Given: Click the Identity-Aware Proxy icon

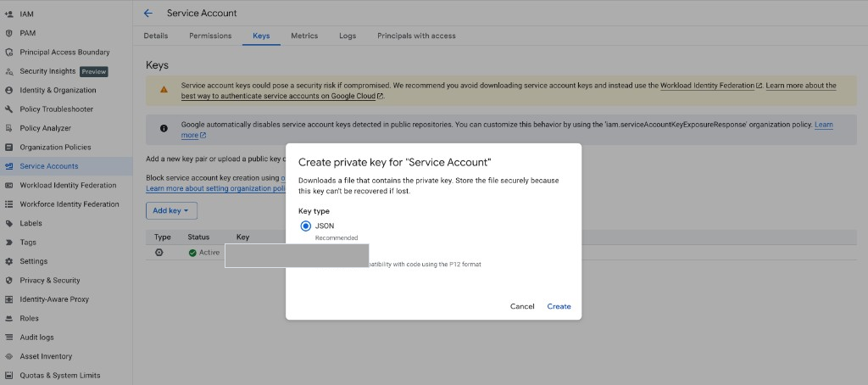Looking at the screenshot, I should pyautogui.click(x=8, y=299).
